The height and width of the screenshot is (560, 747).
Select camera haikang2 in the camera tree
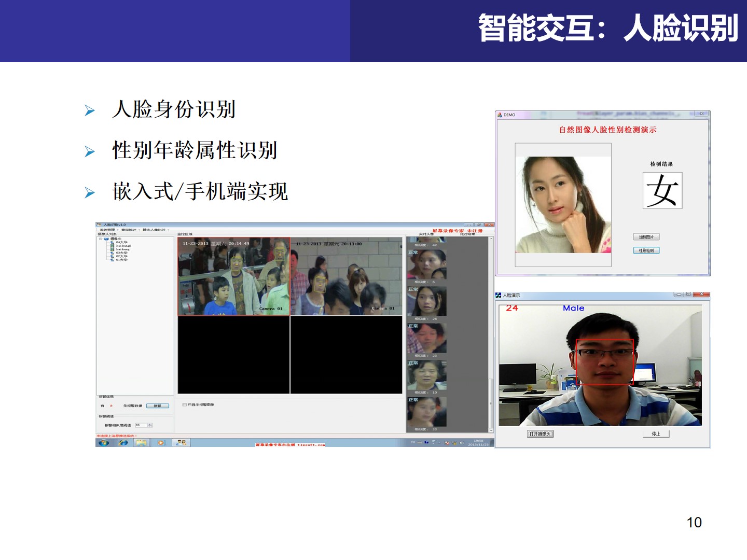pos(124,246)
